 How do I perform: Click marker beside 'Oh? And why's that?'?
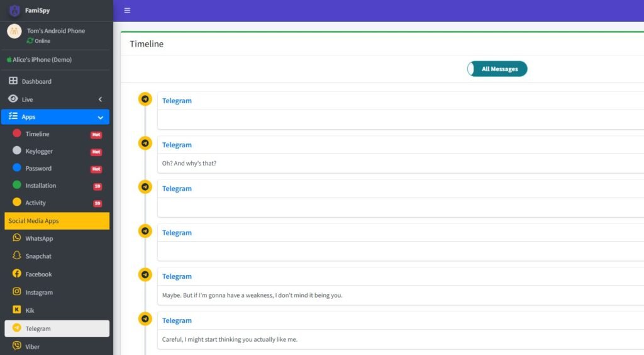pos(145,143)
